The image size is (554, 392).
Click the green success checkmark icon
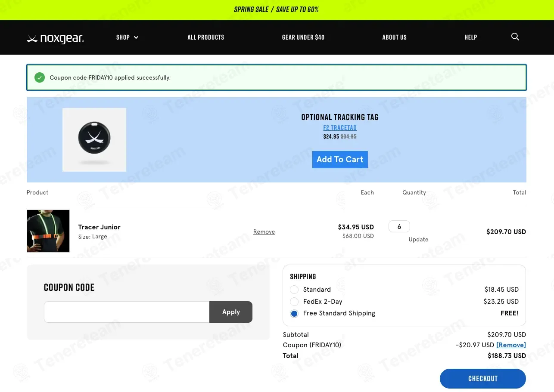40,77
